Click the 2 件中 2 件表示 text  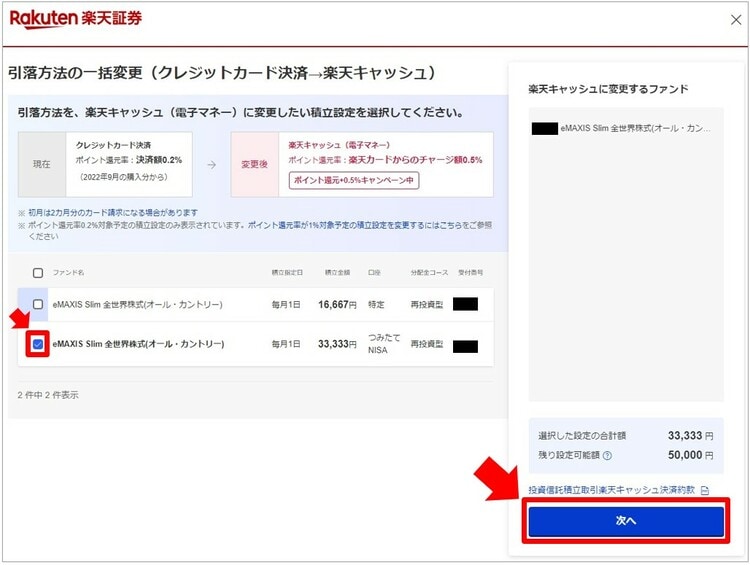click(x=48, y=395)
